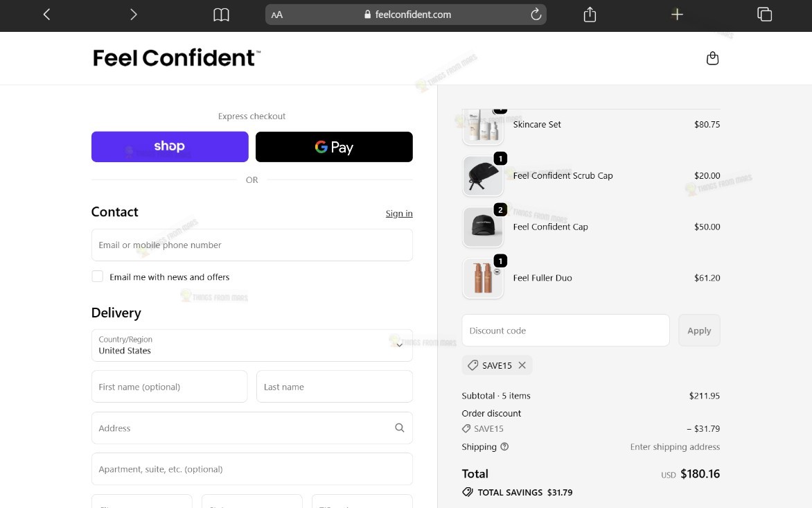This screenshot has width=812, height=508.
Task: Click the Total Savings tag icon
Action: click(x=468, y=492)
